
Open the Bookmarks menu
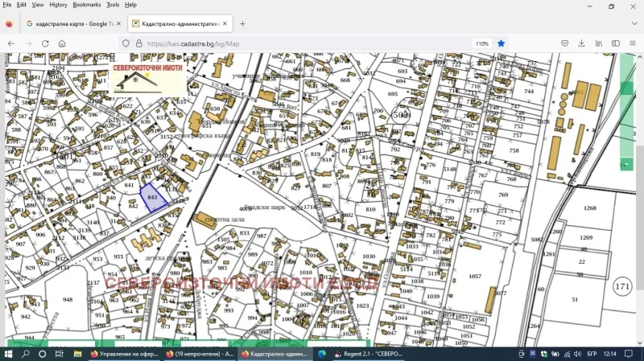[87, 5]
